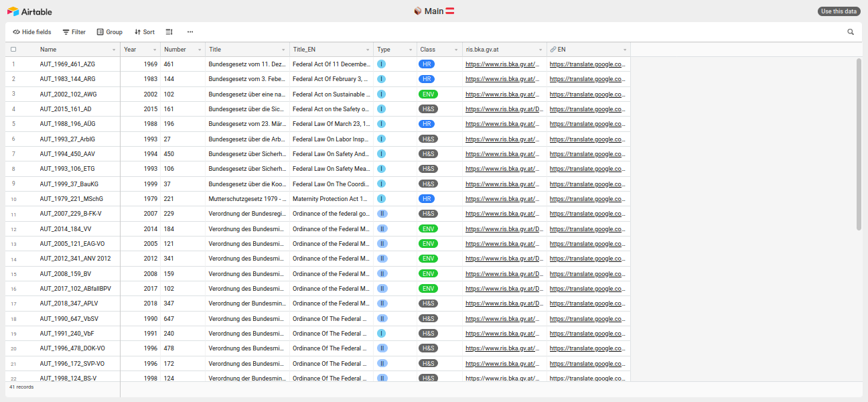868x402 pixels.
Task: Click type II badge in AUT_2007_229_B-FK-V row
Action: [382, 214]
